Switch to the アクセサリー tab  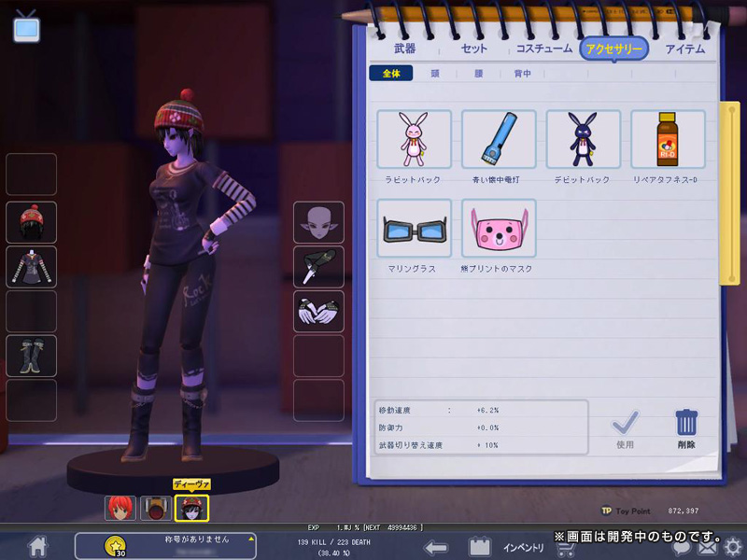[614, 49]
